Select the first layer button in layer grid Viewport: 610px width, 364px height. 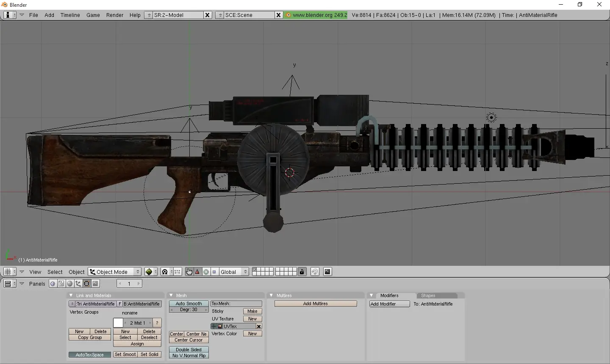[x=255, y=270]
